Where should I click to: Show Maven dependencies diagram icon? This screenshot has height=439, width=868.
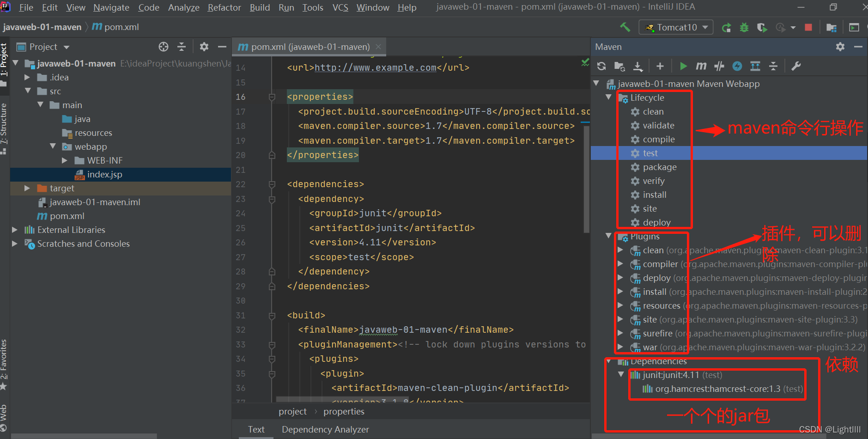[x=755, y=66]
